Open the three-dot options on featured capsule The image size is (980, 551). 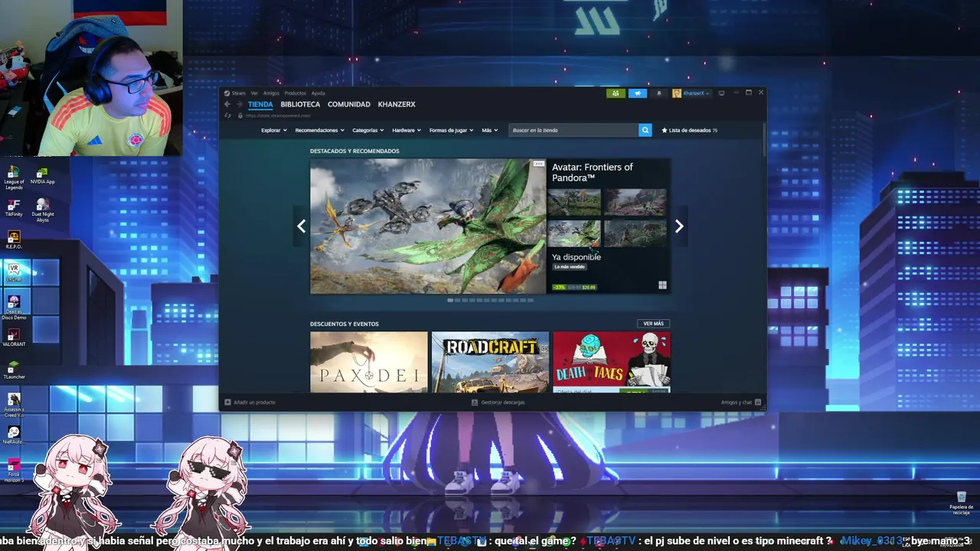(538, 164)
